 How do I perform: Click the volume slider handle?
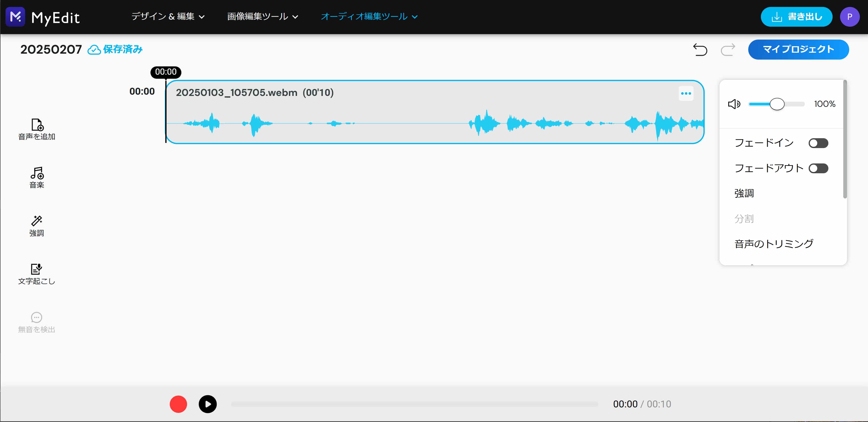click(777, 104)
